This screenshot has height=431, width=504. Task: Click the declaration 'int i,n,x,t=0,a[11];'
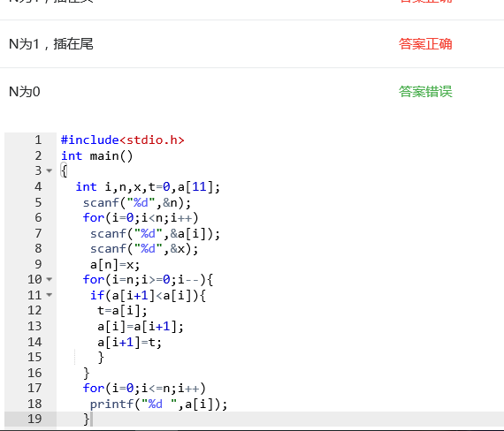point(148,187)
